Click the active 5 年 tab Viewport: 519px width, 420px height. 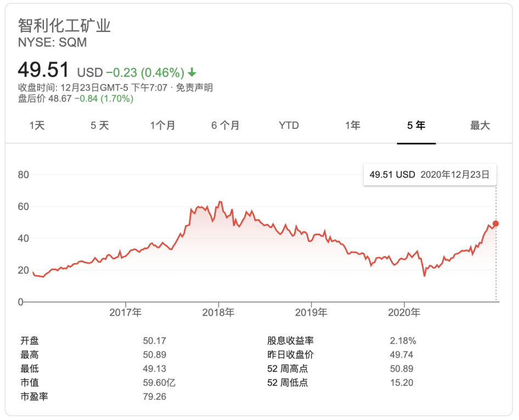tap(416, 126)
